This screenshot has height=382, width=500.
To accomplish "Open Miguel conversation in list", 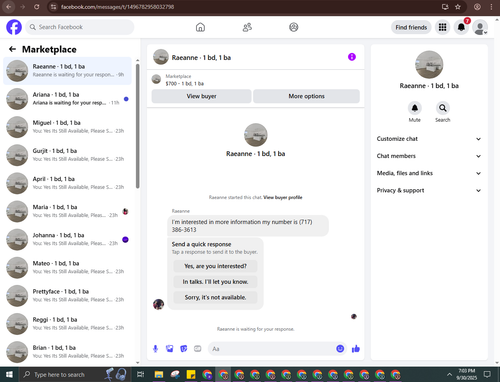I will coord(67,127).
